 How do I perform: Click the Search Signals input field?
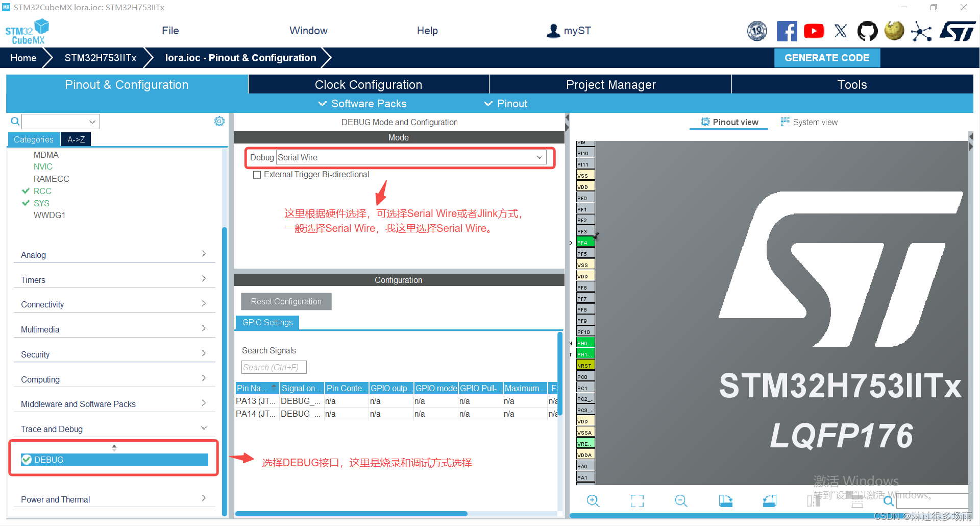coord(274,367)
